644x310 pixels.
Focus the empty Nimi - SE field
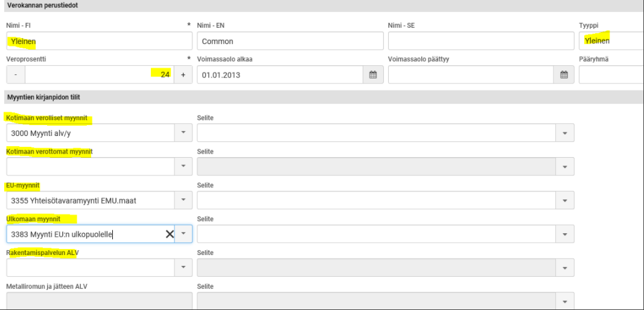point(480,41)
